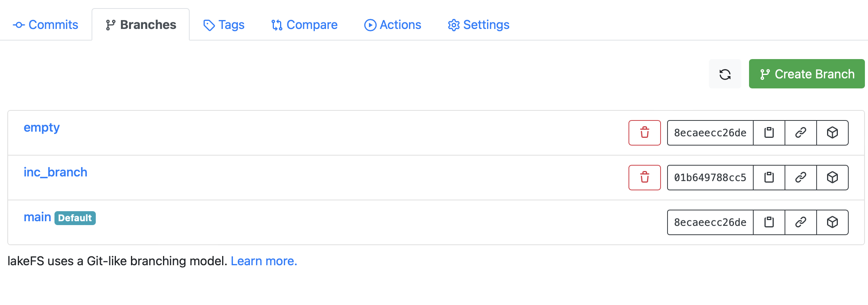Click the Create Branch button

[807, 74]
